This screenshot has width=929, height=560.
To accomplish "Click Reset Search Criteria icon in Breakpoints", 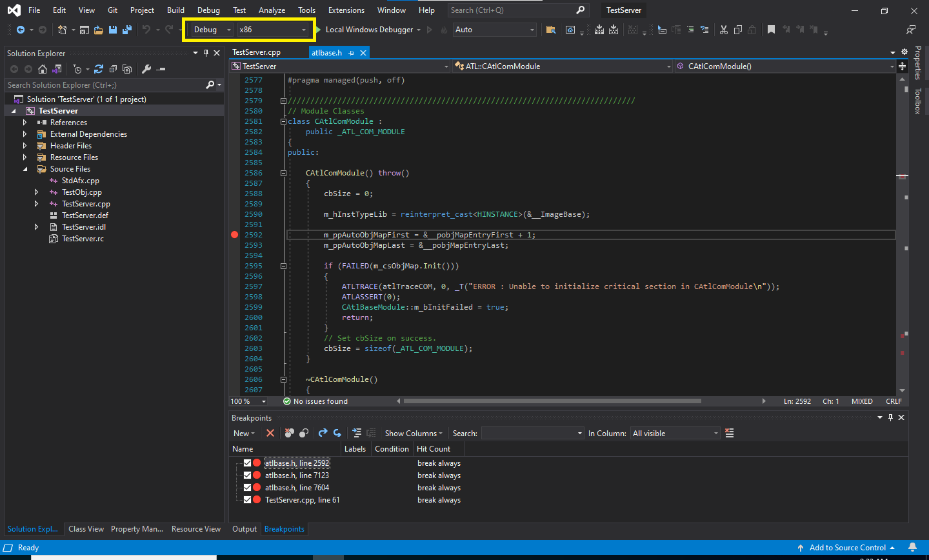I will click(730, 433).
